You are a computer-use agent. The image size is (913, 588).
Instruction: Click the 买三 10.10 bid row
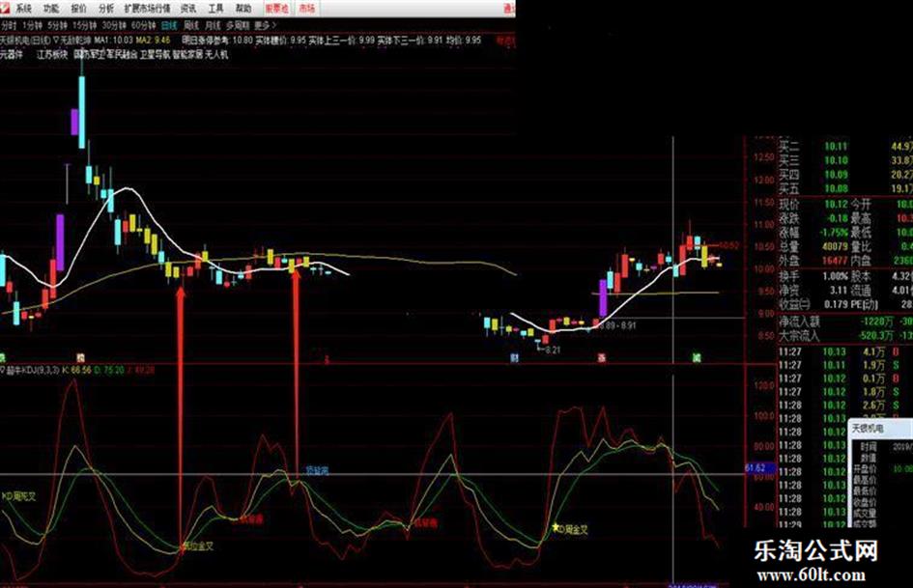click(845, 160)
